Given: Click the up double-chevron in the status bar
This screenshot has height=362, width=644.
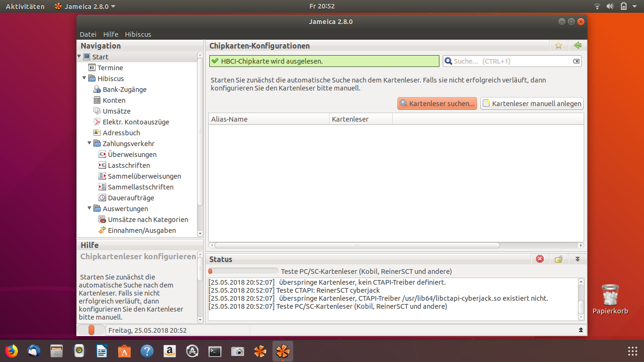Looking at the screenshot, I should coord(581,330).
